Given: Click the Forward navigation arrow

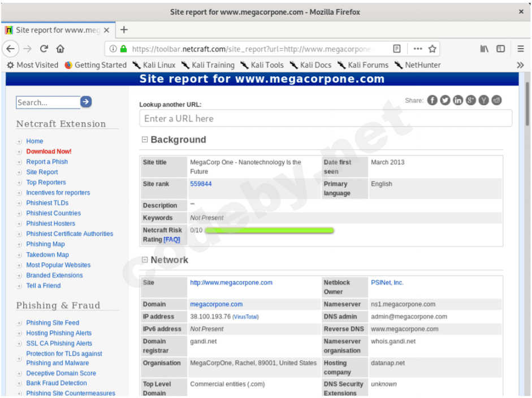Looking at the screenshot, I should pyautogui.click(x=28, y=49).
